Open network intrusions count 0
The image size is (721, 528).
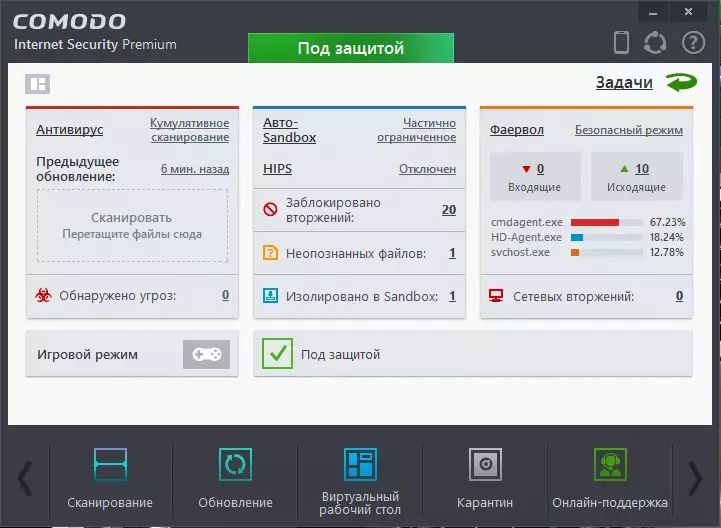coord(679,296)
